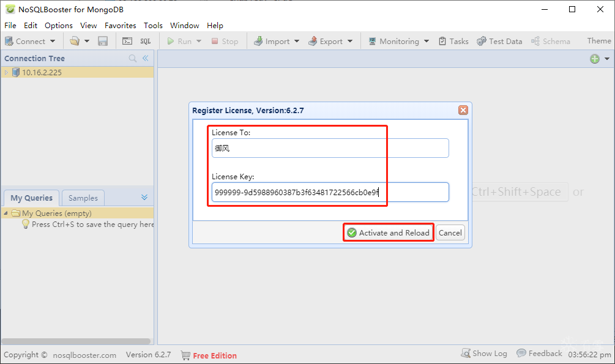Expand the open file dropdown arrow
This screenshot has width=615, height=364.
pyautogui.click(x=87, y=41)
